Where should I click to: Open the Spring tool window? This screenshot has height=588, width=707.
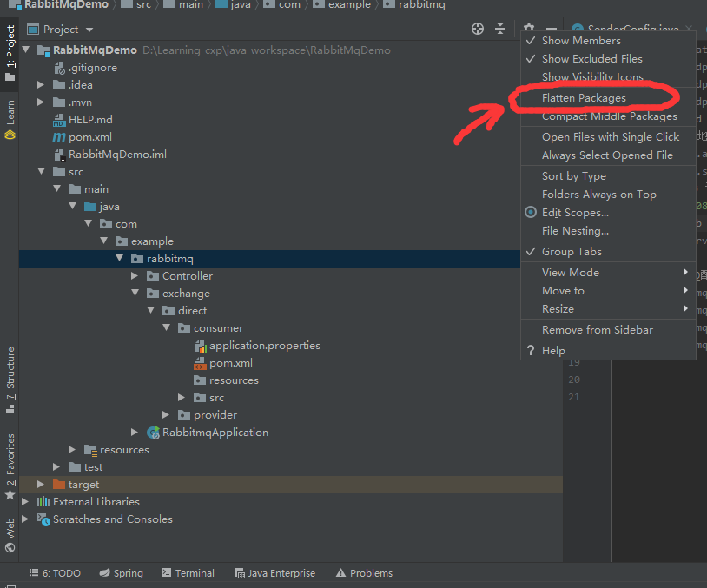point(122,573)
